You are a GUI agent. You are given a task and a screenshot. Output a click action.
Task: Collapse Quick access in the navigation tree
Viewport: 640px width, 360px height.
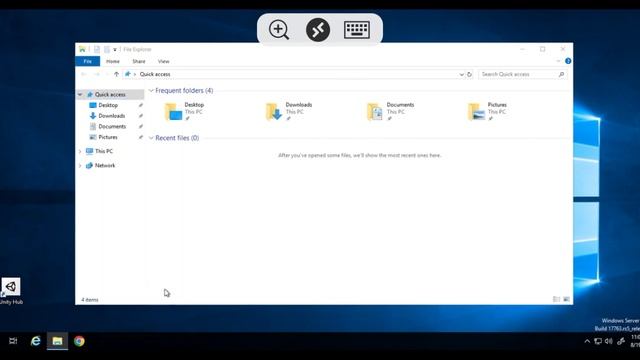point(80,95)
